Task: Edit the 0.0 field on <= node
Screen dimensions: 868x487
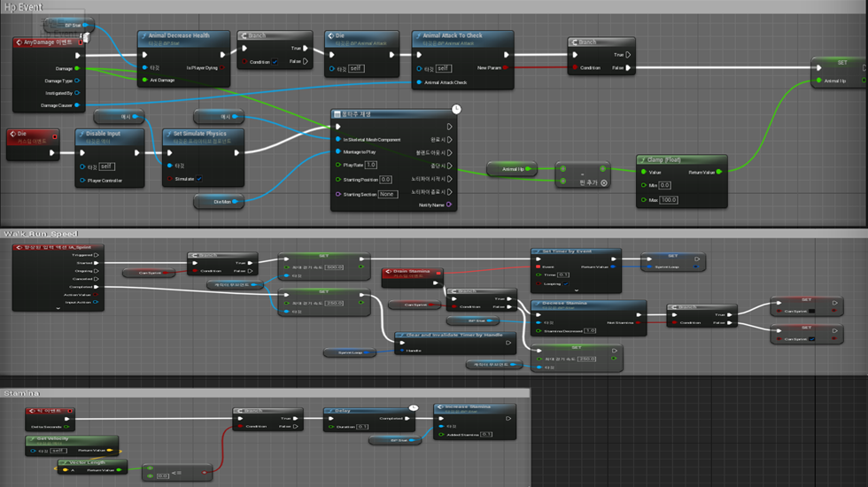Action: 163,476
